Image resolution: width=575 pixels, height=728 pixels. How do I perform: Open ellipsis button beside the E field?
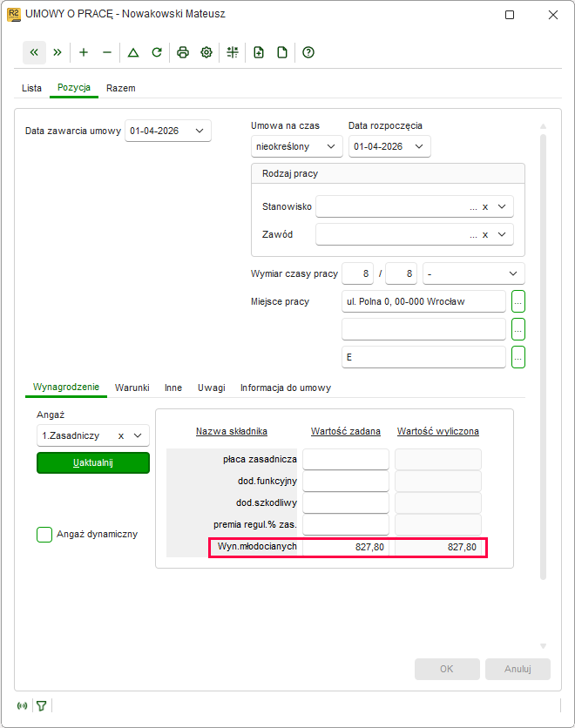click(518, 358)
